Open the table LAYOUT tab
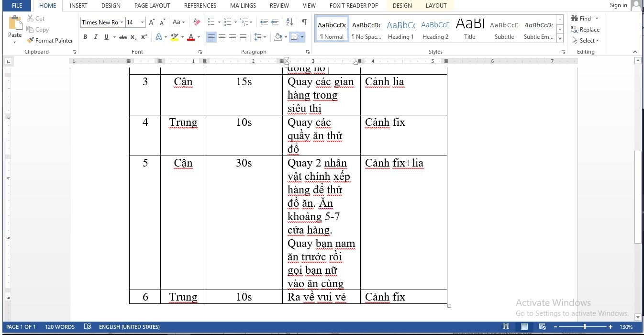644x335 pixels. pos(436,6)
